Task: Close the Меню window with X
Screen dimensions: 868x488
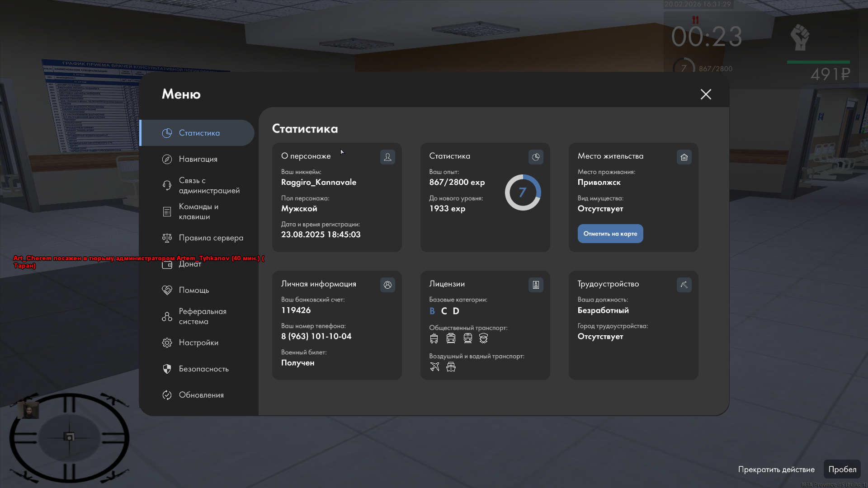Action: [706, 94]
